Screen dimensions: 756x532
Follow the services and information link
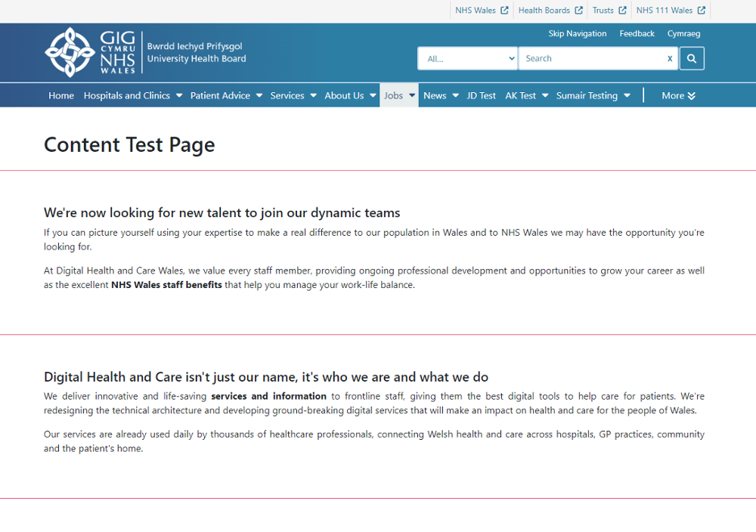[x=268, y=396]
